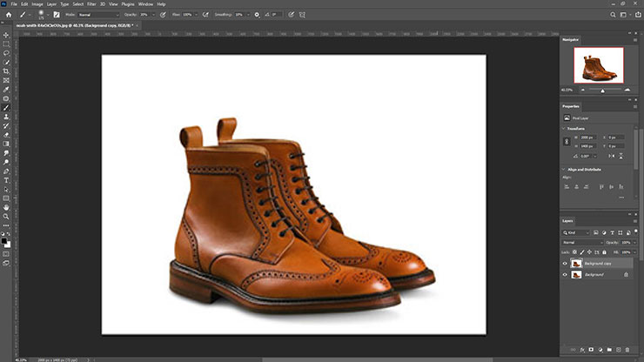Open the Image menu
This screenshot has height=362, width=644.
[37, 4]
